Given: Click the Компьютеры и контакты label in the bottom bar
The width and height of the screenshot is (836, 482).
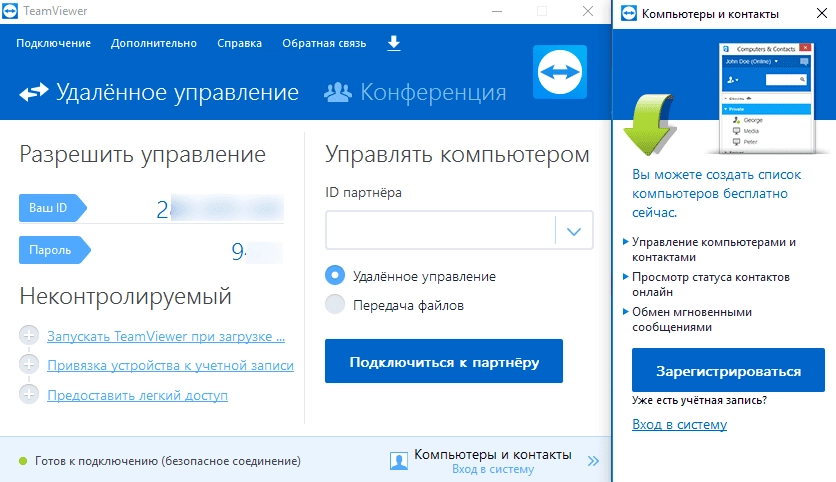Looking at the screenshot, I should click(493, 454).
